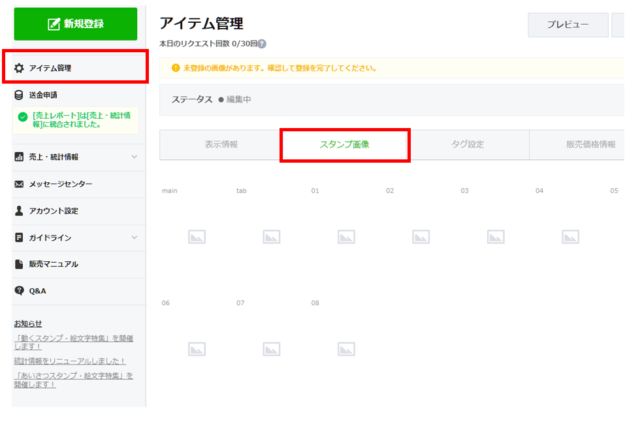Switch to タグ設定 tab
Image resolution: width=640 pixels, height=422 pixels.
(468, 144)
